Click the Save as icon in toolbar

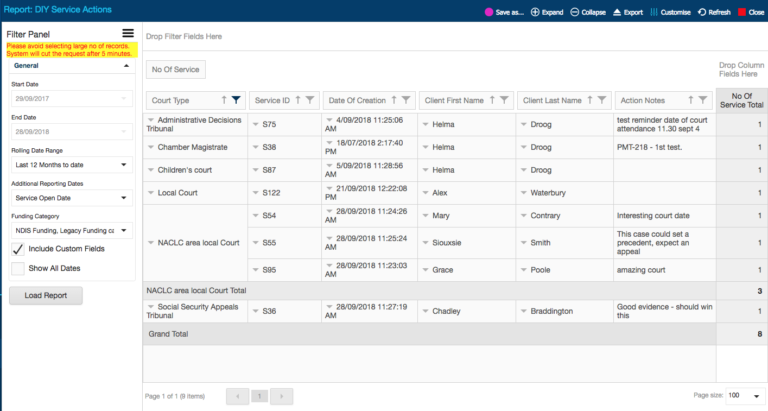coord(489,12)
